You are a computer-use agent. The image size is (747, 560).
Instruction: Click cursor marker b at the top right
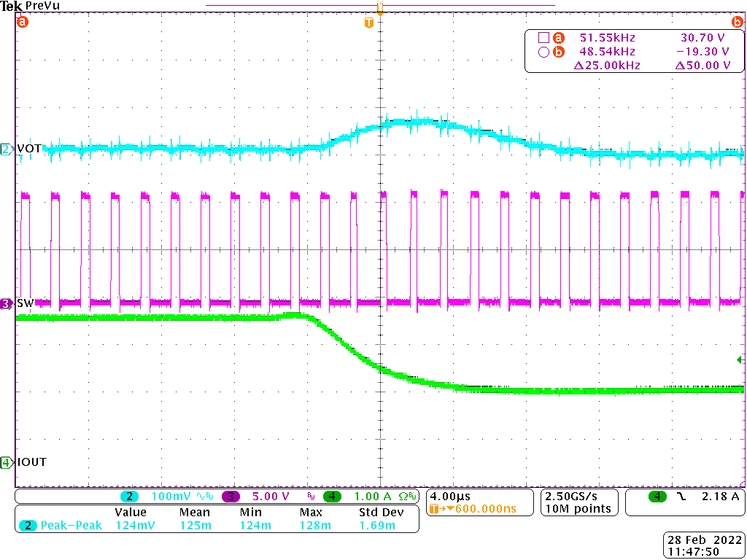tap(737, 23)
